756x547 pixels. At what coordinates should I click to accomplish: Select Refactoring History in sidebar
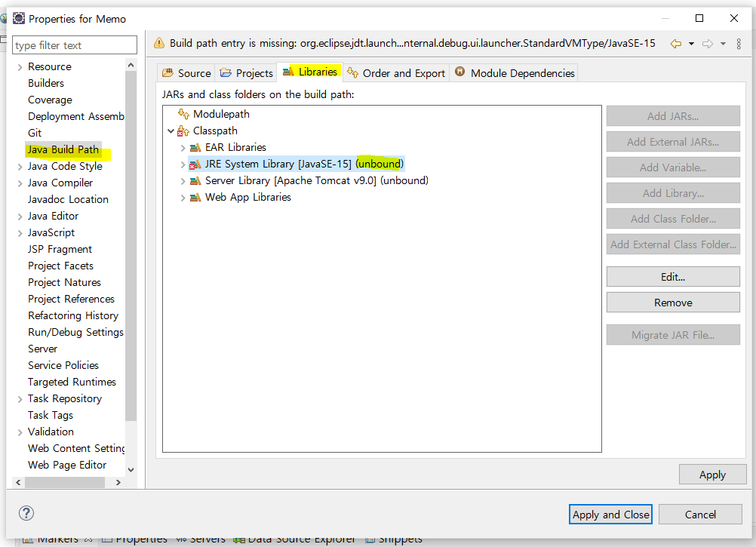[x=73, y=315]
